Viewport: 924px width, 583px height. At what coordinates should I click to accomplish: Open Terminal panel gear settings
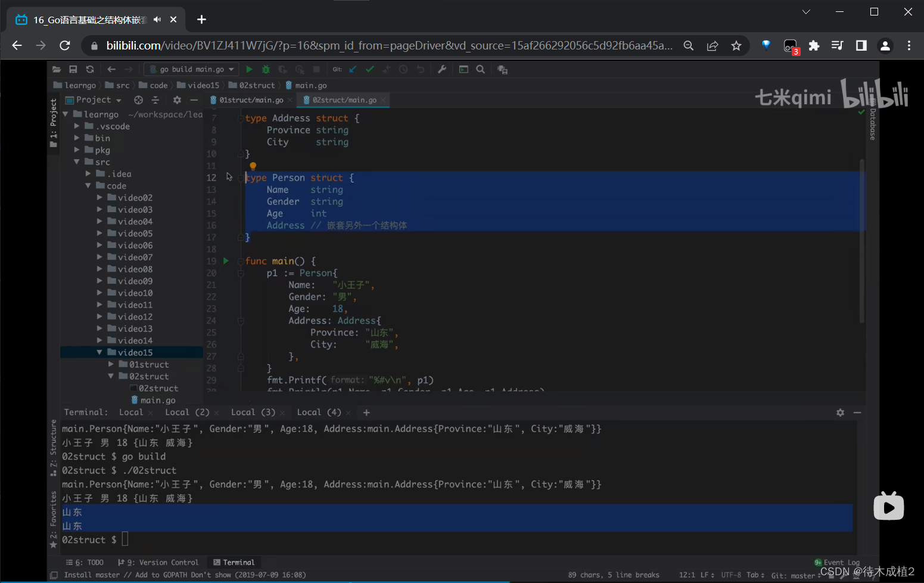840,413
